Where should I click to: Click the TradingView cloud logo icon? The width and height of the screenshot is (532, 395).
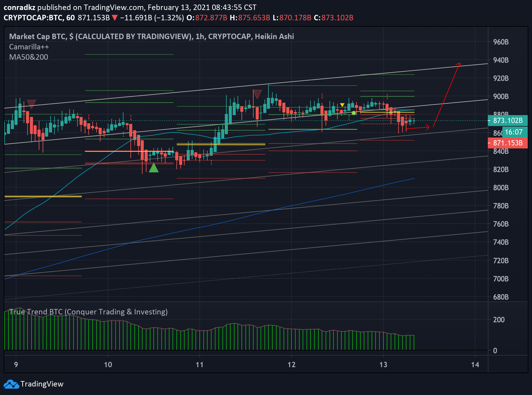[x=11, y=384]
